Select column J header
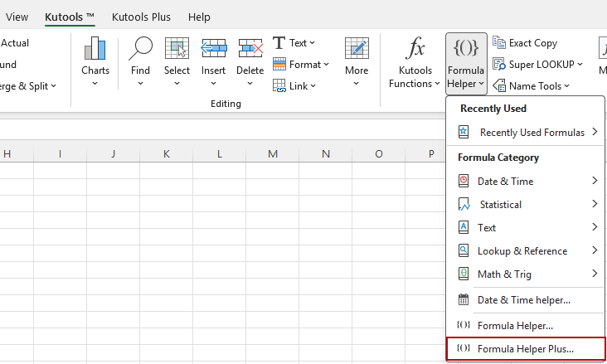The height and width of the screenshot is (364, 607). click(113, 153)
